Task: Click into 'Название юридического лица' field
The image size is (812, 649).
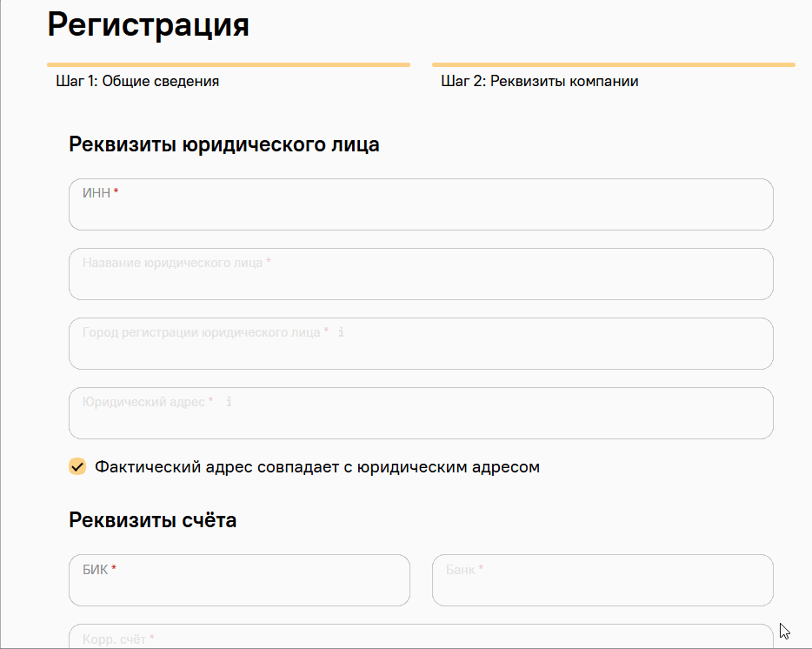Action: coord(421,280)
